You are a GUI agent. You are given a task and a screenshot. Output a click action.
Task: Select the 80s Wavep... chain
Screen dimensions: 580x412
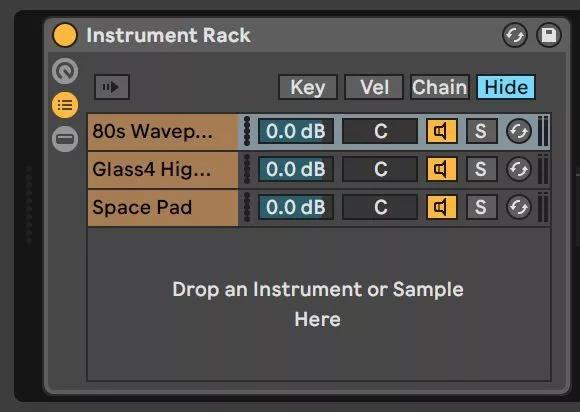(163, 131)
